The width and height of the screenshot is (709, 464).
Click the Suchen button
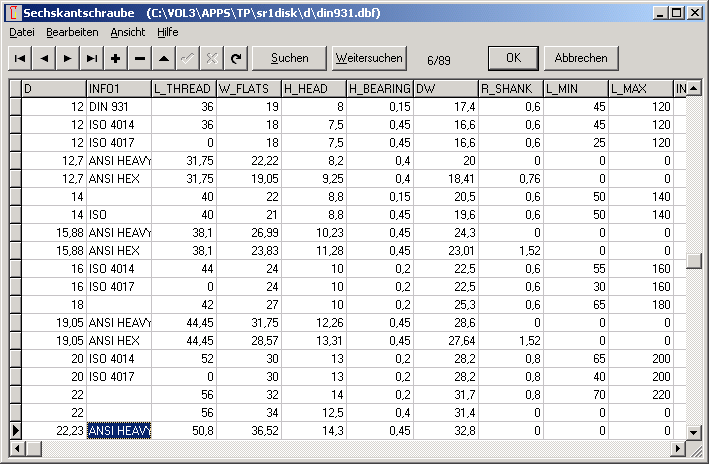pyautogui.click(x=289, y=58)
